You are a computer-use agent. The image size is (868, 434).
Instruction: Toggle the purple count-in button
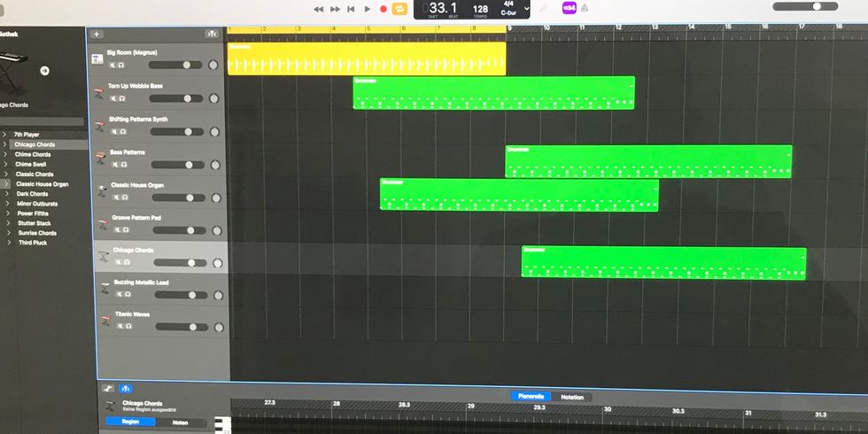coord(569,8)
